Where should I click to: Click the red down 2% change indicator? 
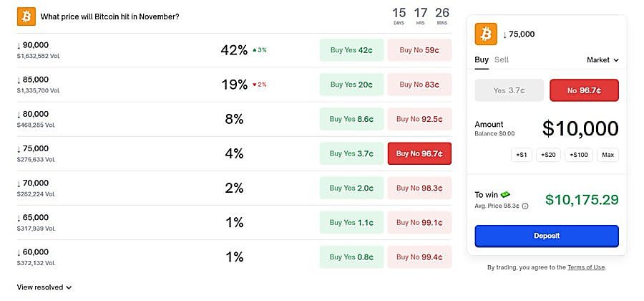259,85
